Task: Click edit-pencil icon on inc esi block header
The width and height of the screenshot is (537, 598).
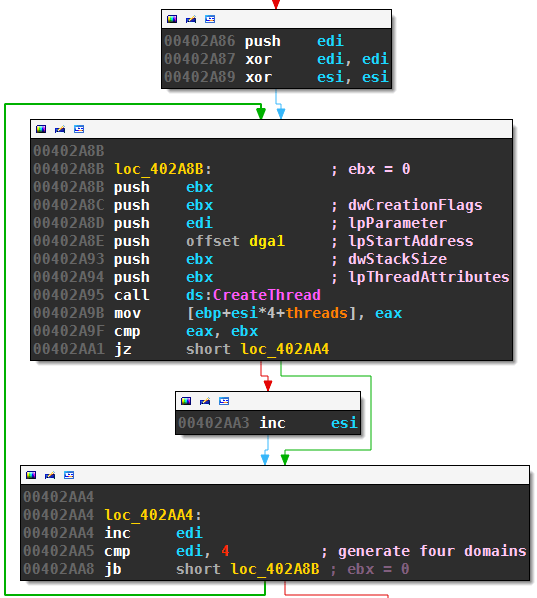Action: point(205,401)
